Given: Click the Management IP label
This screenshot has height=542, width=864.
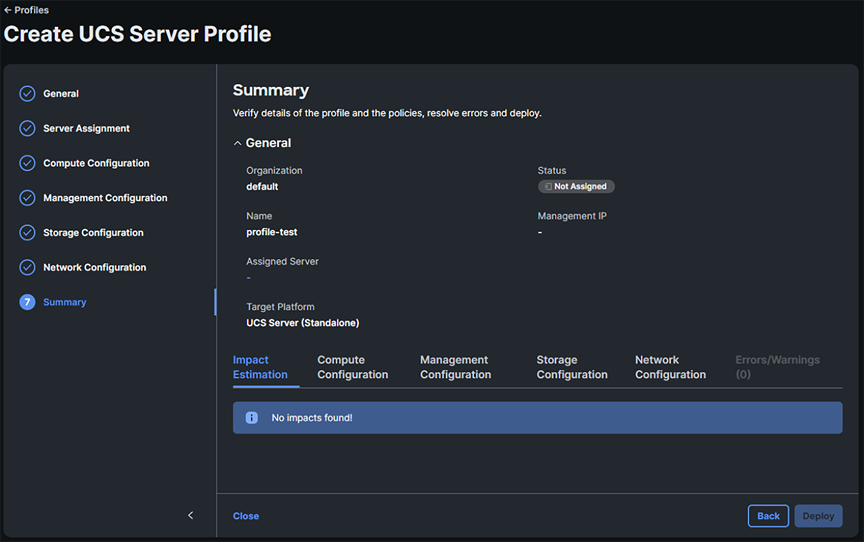Looking at the screenshot, I should (572, 216).
